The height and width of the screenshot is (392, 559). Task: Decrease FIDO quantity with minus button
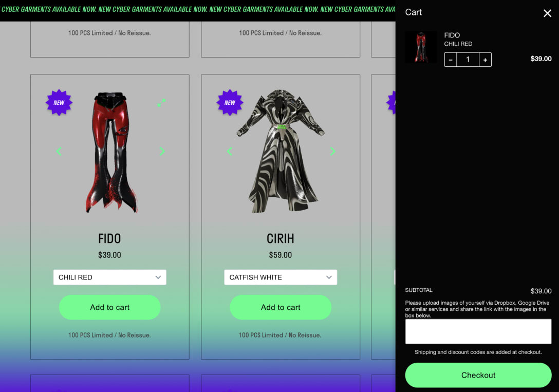point(451,60)
